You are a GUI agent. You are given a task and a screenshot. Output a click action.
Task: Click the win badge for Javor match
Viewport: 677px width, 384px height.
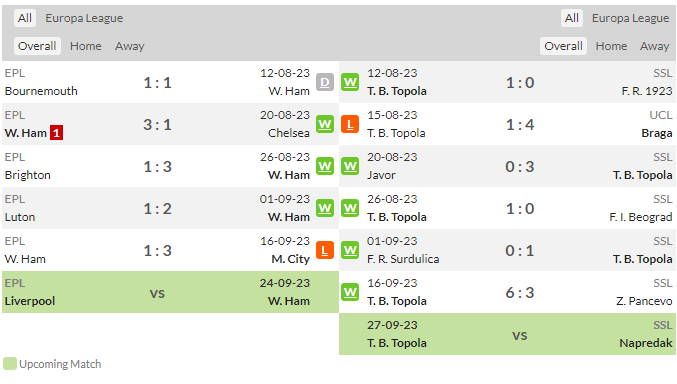coord(350,166)
